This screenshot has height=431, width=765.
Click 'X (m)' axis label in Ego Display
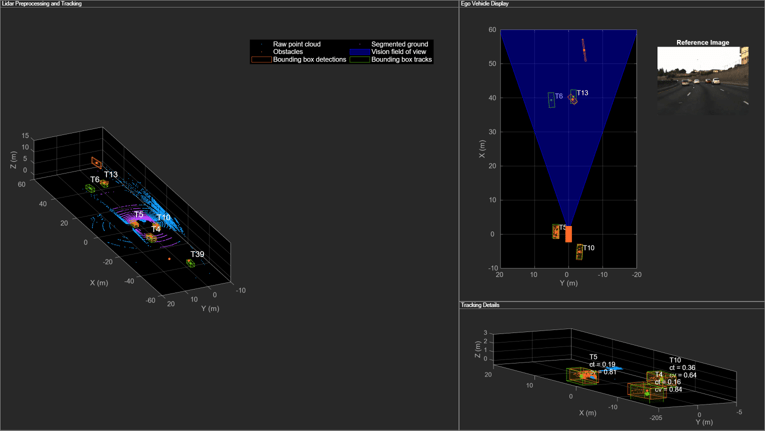(482, 149)
